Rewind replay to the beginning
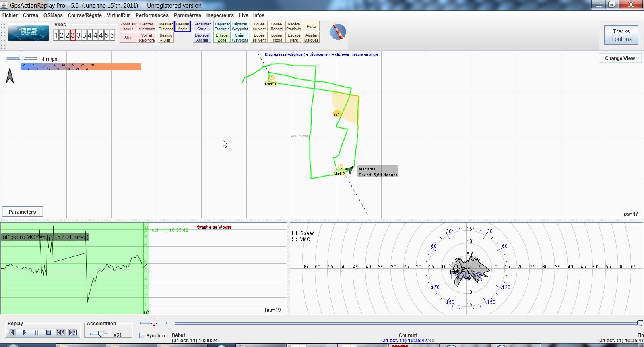The width and height of the screenshot is (644, 347). [61, 332]
